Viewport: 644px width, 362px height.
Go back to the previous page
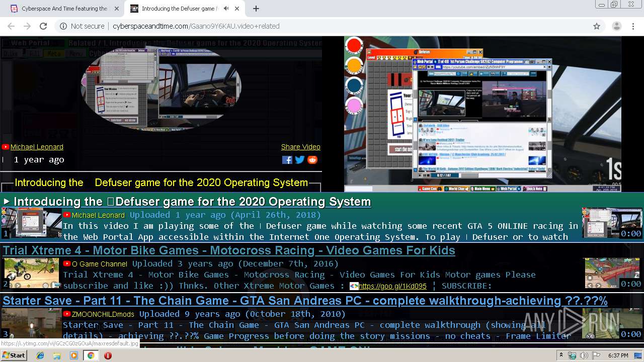coord(11,26)
